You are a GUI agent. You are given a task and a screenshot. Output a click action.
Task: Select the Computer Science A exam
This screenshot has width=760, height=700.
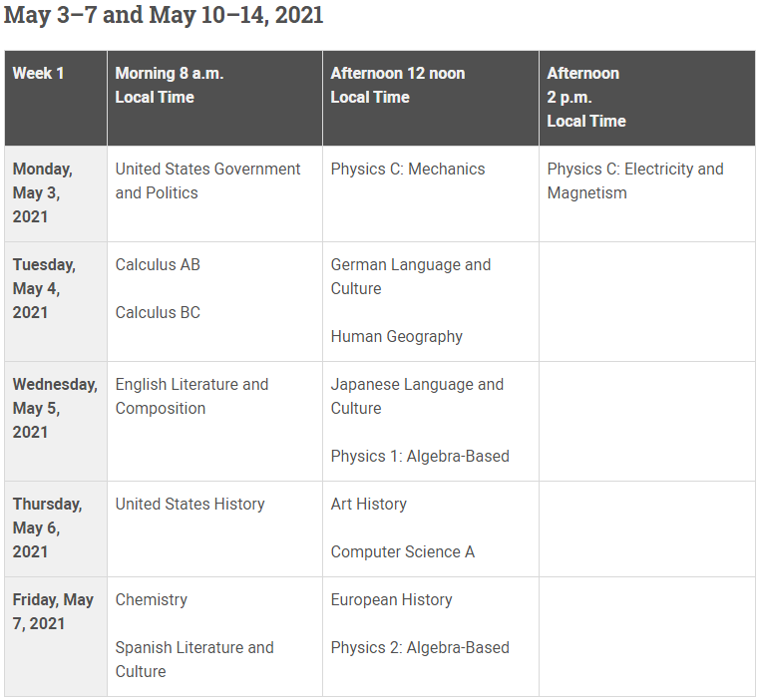click(x=403, y=551)
